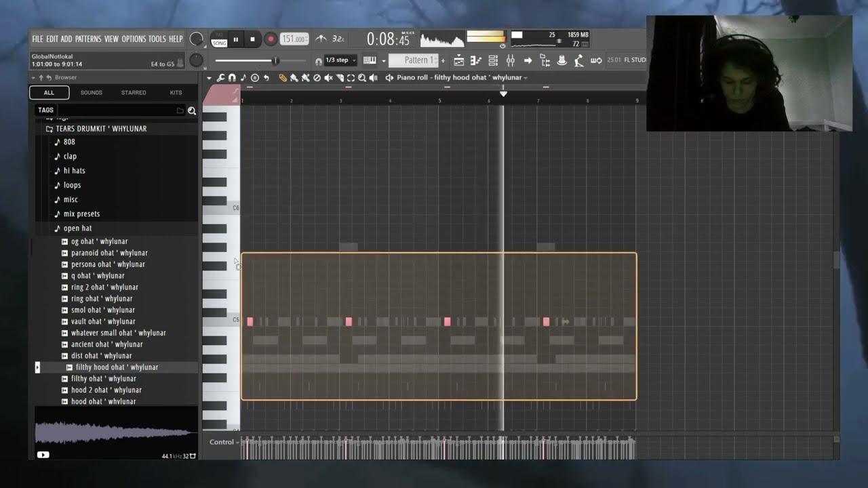Open the playlist view icon

459,61
